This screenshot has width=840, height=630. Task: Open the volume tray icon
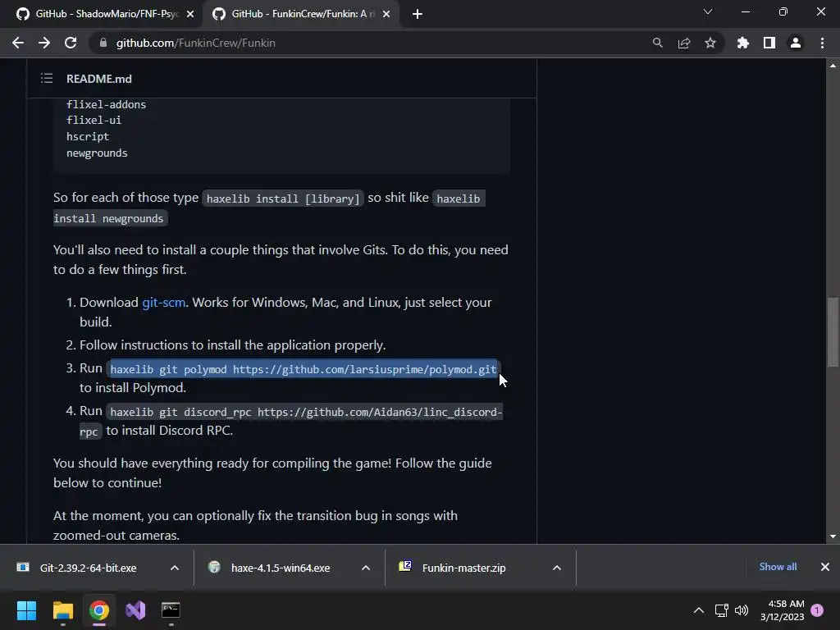(742, 610)
